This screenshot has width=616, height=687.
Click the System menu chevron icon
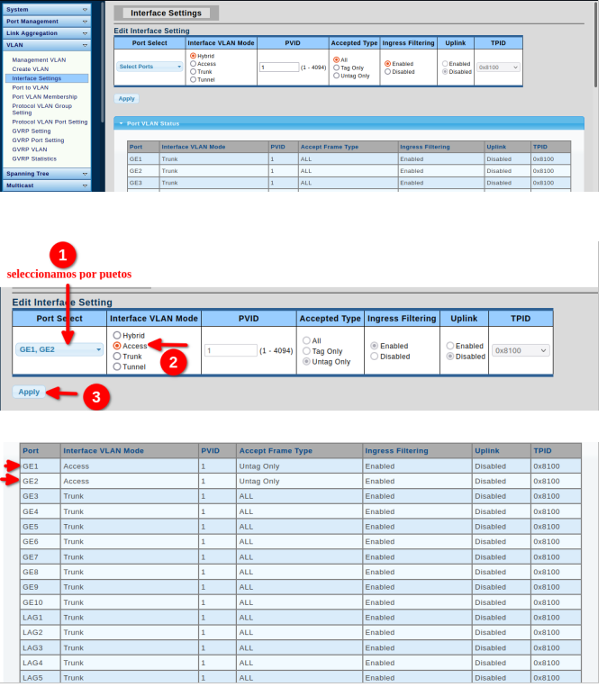tap(85, 9)
